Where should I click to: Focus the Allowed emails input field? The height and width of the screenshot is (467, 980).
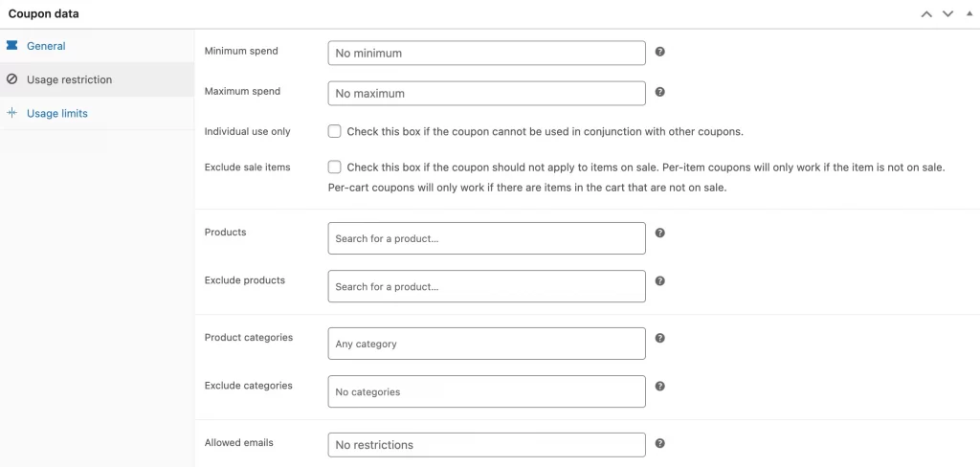coord(487,445)
